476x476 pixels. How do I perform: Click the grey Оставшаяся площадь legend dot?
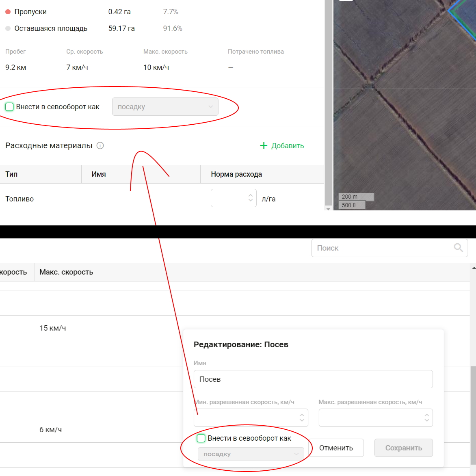(x=8, y=28)
